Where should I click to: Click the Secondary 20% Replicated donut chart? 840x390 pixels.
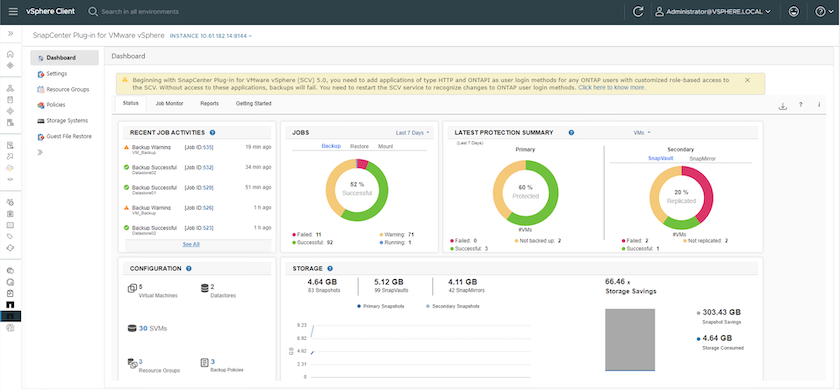click(681, 198)
